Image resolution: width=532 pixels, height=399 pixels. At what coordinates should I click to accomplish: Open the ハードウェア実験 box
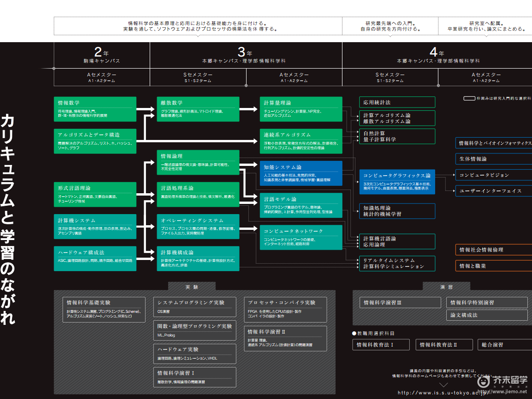(195, 354)
